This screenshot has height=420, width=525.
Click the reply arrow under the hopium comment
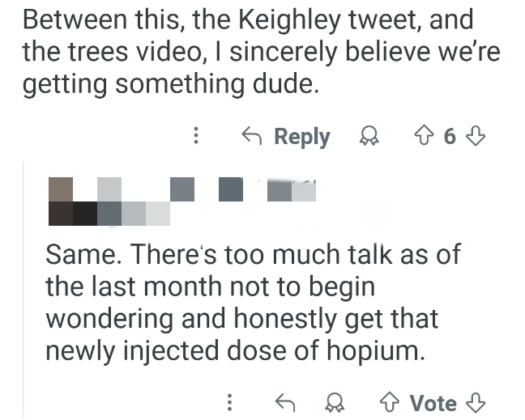point(284,402)
